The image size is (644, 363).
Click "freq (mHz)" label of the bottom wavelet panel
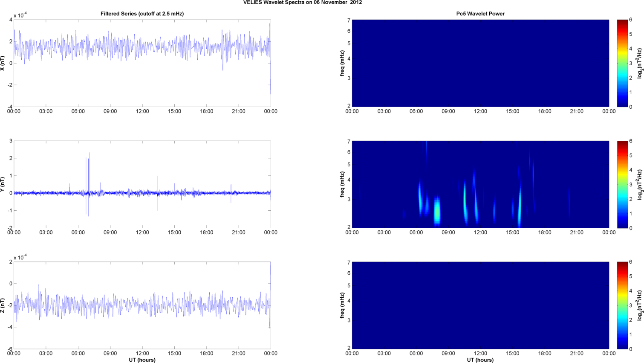tap(342, 305)
